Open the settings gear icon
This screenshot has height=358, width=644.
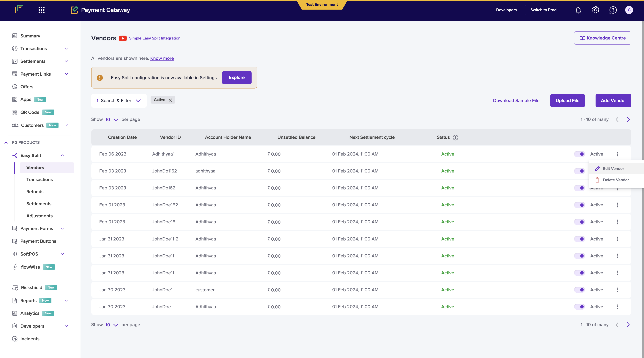(x=596, y=10)
